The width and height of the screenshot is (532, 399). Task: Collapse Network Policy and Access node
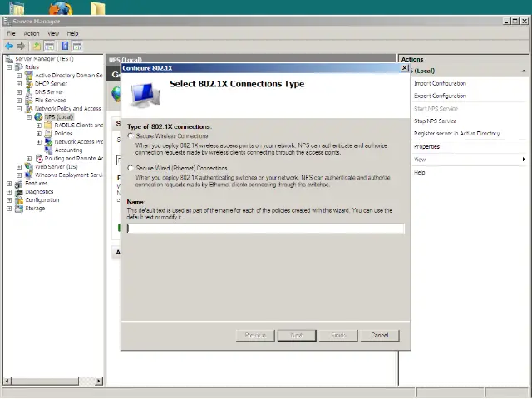tap(19, 109)
